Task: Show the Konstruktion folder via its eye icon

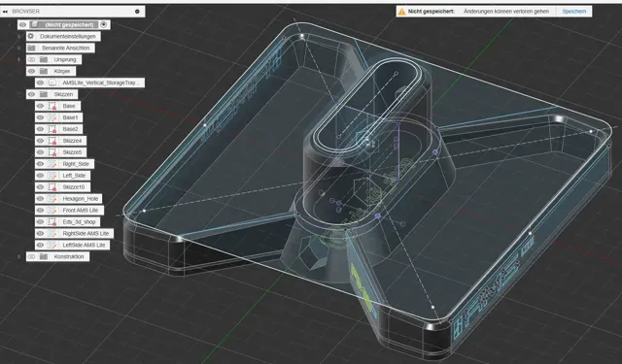Action: pos(32,256)
